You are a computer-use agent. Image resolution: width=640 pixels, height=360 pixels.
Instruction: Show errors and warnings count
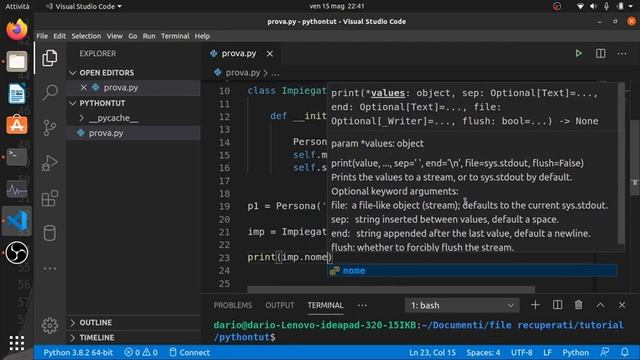pos(141,352)
